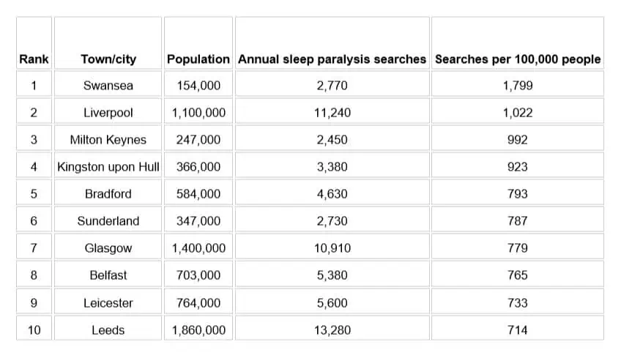The image size is (621, 364).
Task: Click the 13,280 annual searches cell
Action: 332,330
